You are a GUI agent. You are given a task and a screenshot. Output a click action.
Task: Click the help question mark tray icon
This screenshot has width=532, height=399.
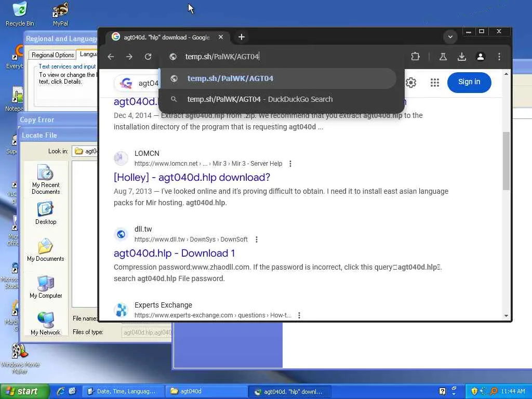443,391
